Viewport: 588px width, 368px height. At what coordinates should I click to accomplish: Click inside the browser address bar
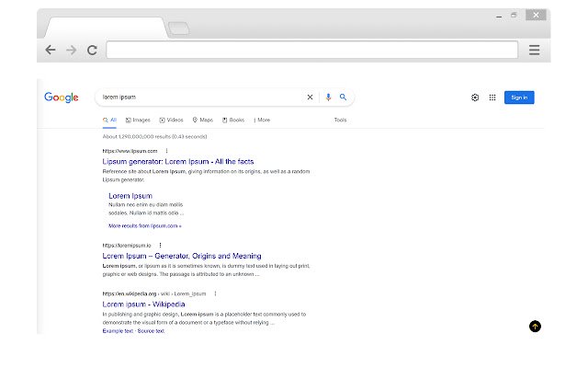[312, 50]
